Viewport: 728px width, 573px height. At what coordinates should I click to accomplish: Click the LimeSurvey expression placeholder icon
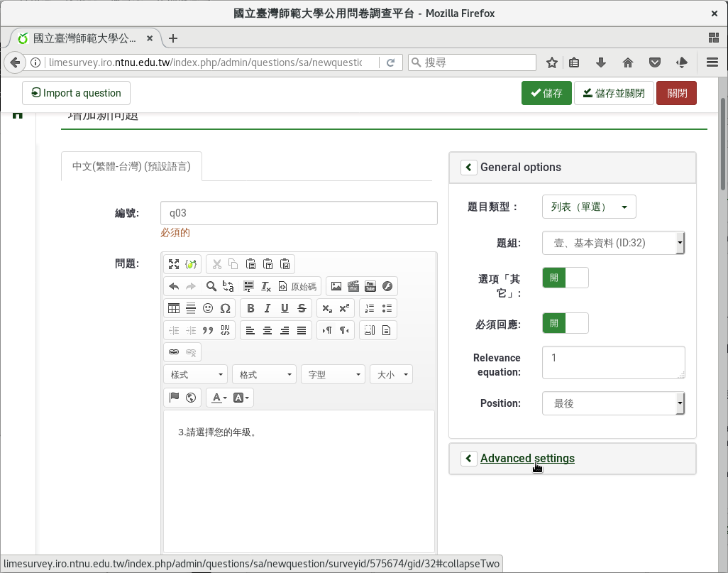click(191, 264)
